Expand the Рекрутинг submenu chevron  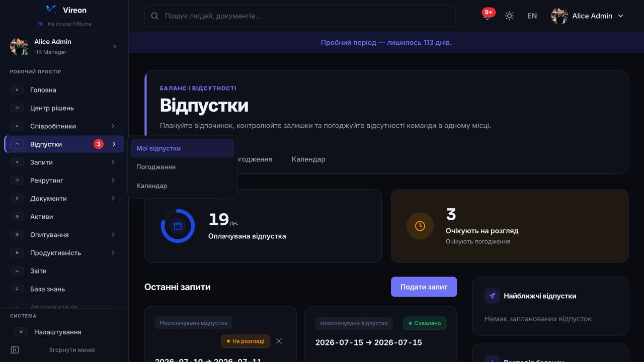(113, 180)
